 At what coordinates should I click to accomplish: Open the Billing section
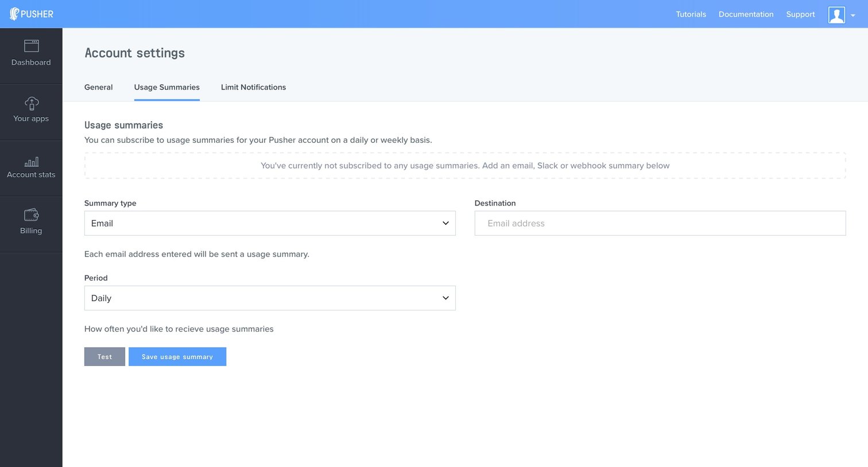[x=31, y=224]
